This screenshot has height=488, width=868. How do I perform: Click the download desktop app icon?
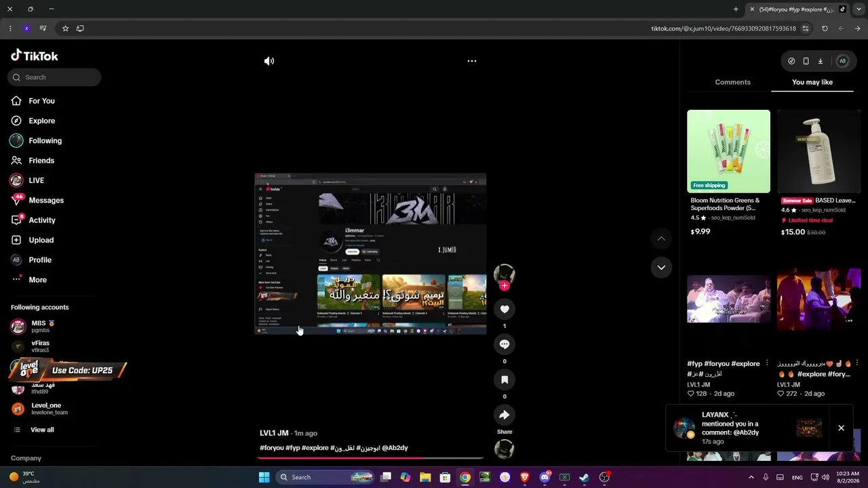(821, 61)
